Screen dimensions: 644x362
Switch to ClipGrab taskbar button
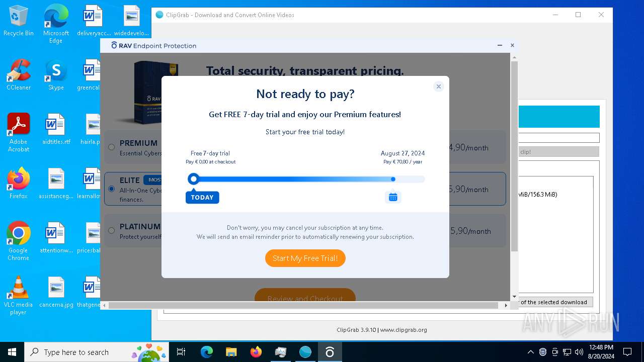tap(305, 352)
